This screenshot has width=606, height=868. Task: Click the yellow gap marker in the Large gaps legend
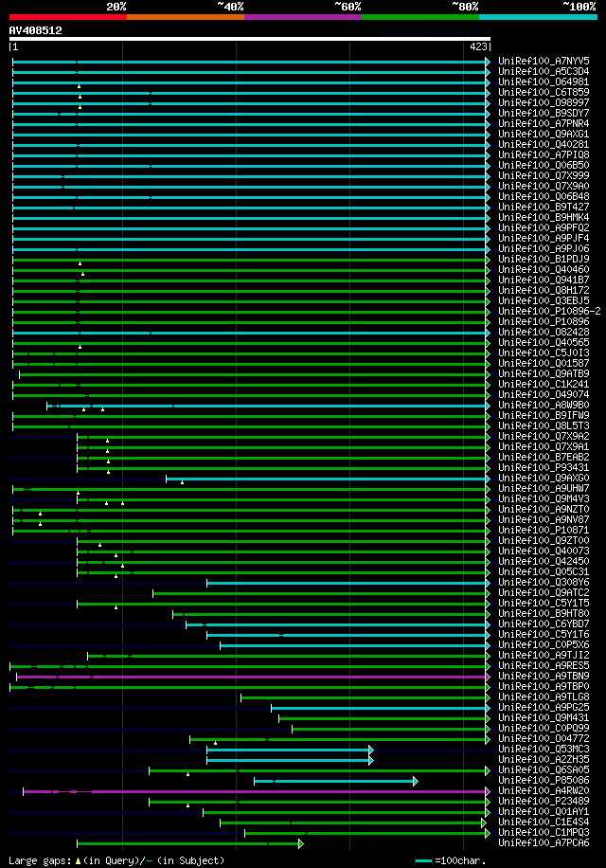tap(78, 861)
